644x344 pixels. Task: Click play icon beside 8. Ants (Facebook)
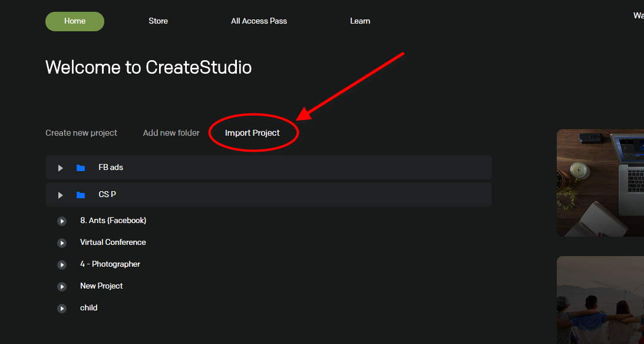[x=62, y=221]
